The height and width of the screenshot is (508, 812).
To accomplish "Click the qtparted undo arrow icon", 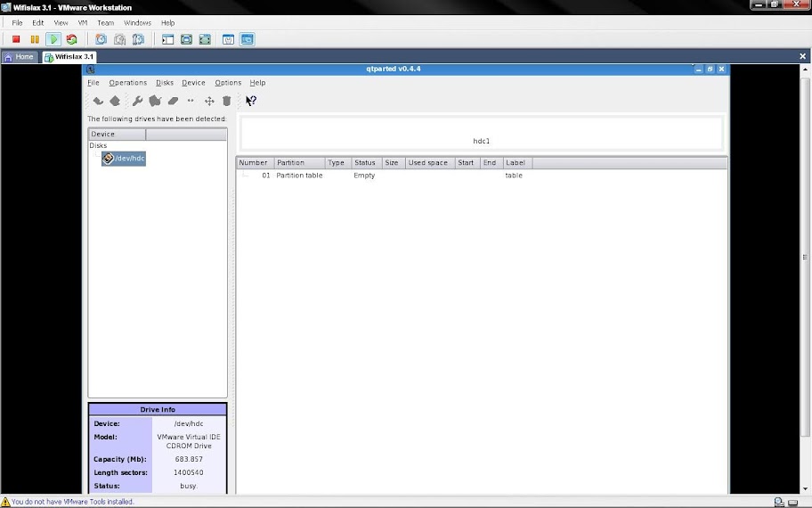I will 98,101.
